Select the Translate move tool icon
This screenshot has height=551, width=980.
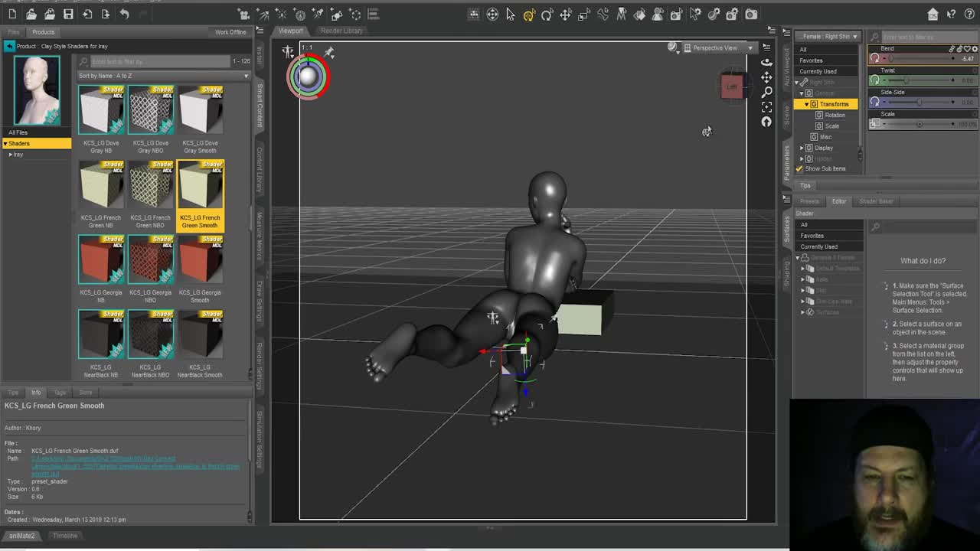[566, 14]
